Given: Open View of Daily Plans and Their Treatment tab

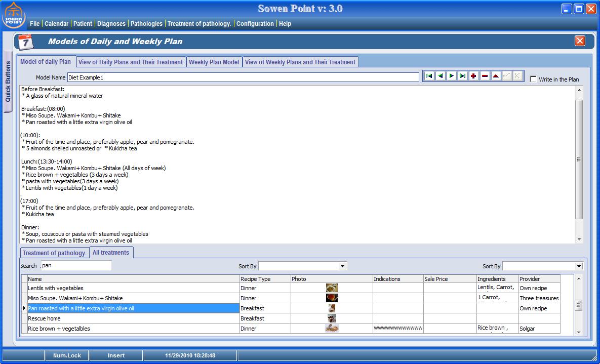Looking at the screenshot, I should 131,62.
